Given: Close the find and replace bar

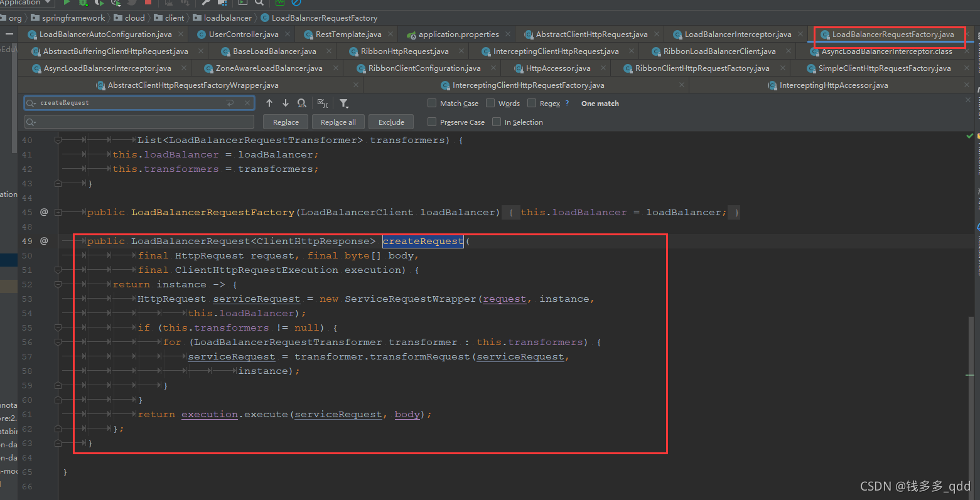Looking at the screenshot, I should click(967, 100).
